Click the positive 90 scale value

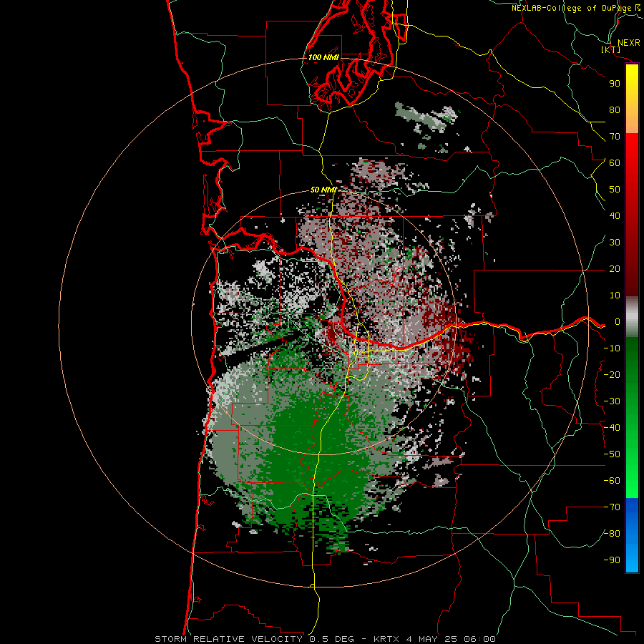[x=615, y=84]
